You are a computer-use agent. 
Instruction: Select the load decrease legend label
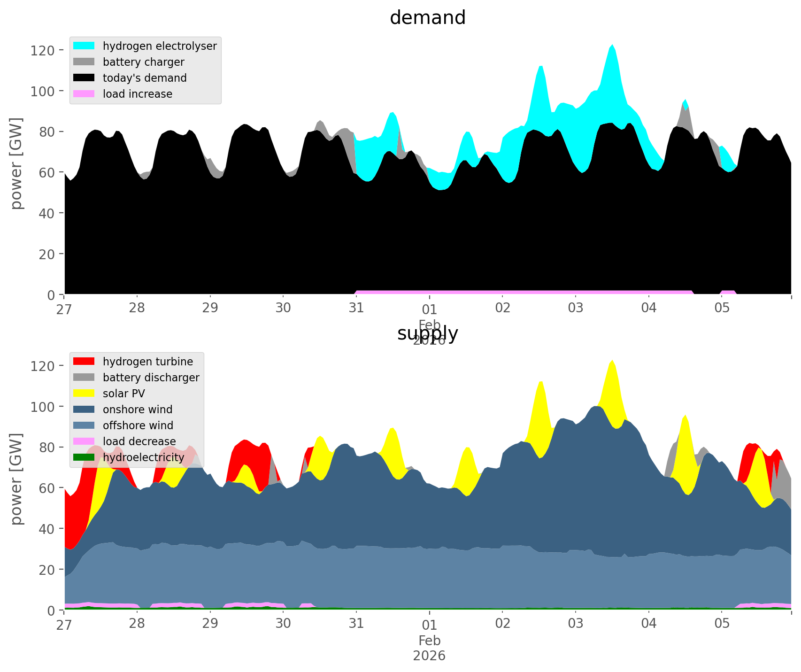pyautogui.click(x=139, y=441)
